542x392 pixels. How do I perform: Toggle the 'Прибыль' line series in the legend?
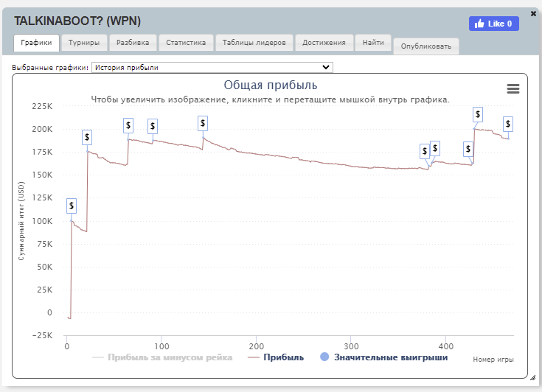pos(276,357)
